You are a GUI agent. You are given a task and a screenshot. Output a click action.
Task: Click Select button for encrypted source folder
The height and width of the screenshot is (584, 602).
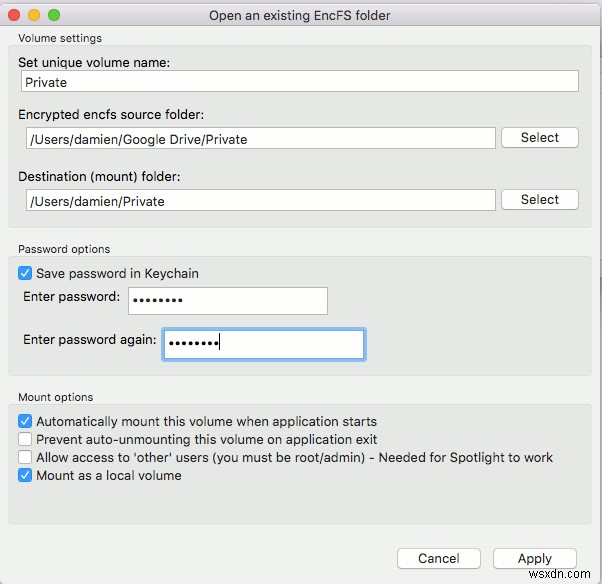click(x=539, y=137)
